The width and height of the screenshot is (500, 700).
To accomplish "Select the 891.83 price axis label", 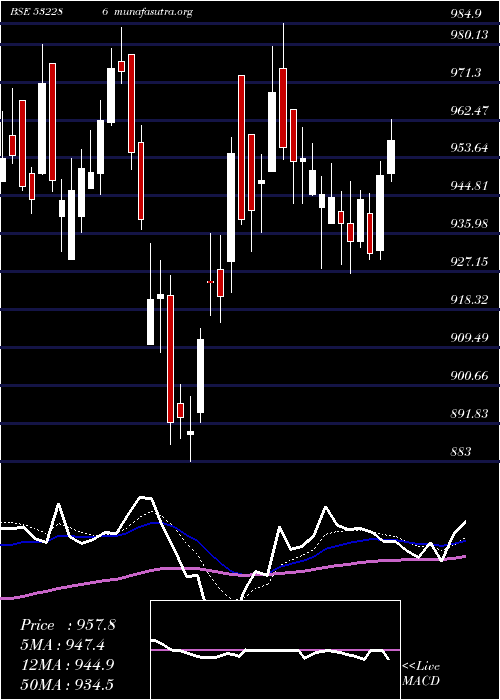I will pyautogui.click(x=469, y=413).
